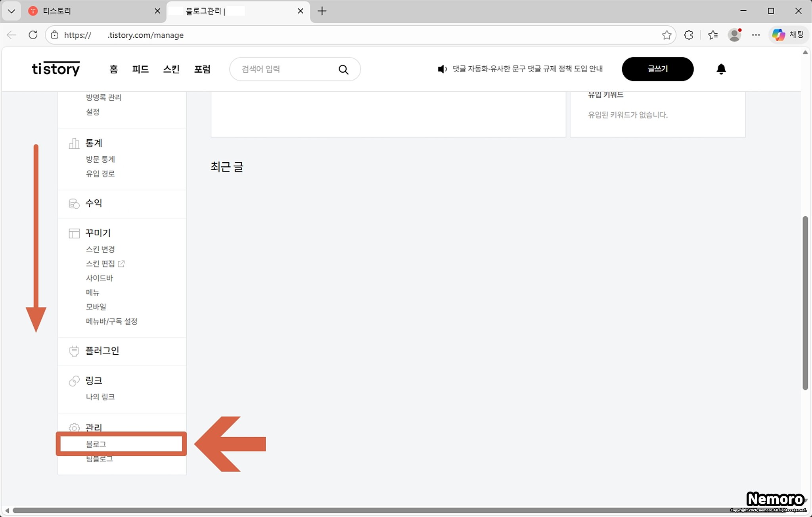The width and height of the screenshot is (812, 517).
Task: Click the browser refresh icon
Action: (x=33, y=35)
